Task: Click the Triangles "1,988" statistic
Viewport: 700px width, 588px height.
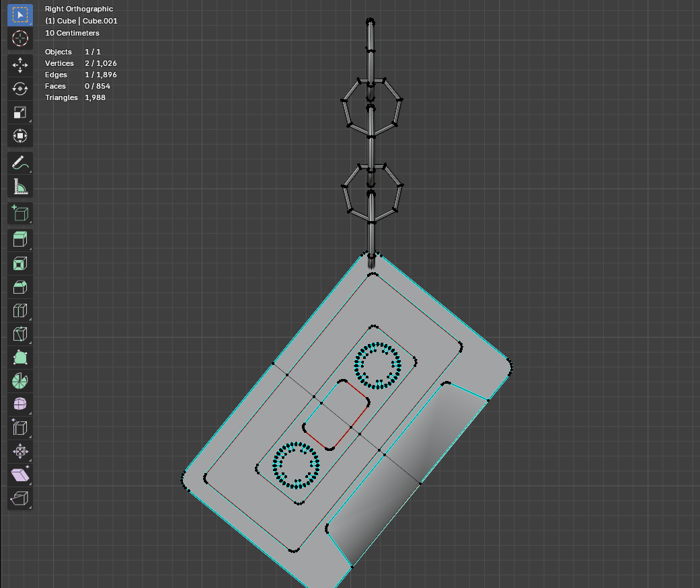Action: [95, 97]
